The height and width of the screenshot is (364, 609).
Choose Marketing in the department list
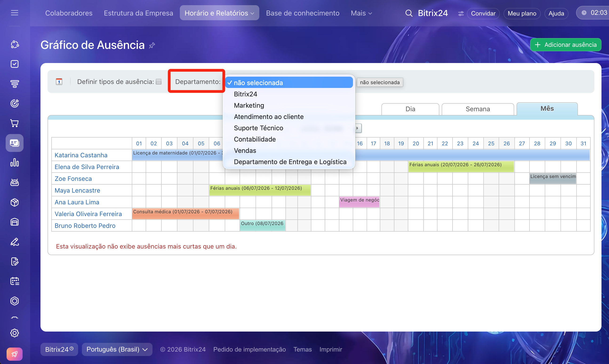click(x=289, y=105)
